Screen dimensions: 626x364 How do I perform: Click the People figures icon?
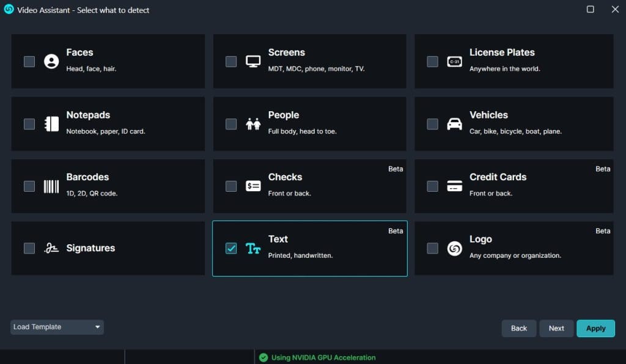[x=253, y=124]
